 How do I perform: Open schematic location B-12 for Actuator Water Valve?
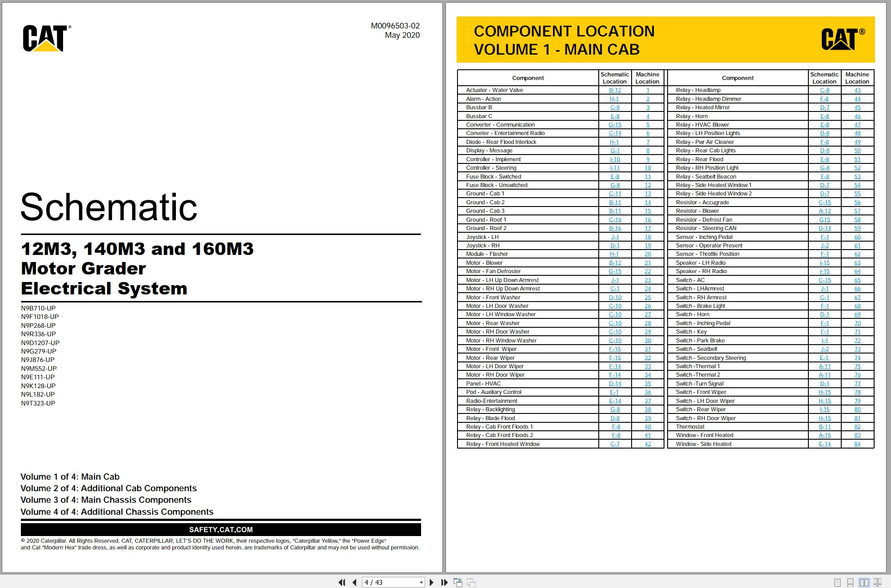point(615,90)
